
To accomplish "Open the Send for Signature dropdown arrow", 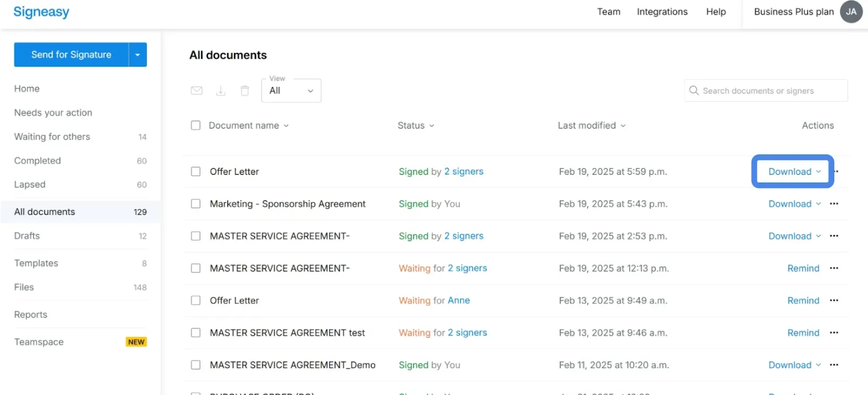I will [138, 55].
